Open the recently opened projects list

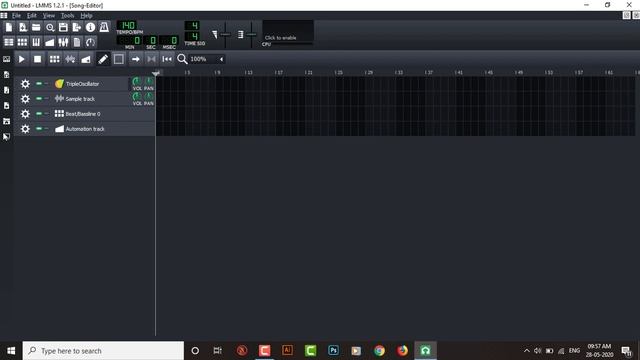50,27
